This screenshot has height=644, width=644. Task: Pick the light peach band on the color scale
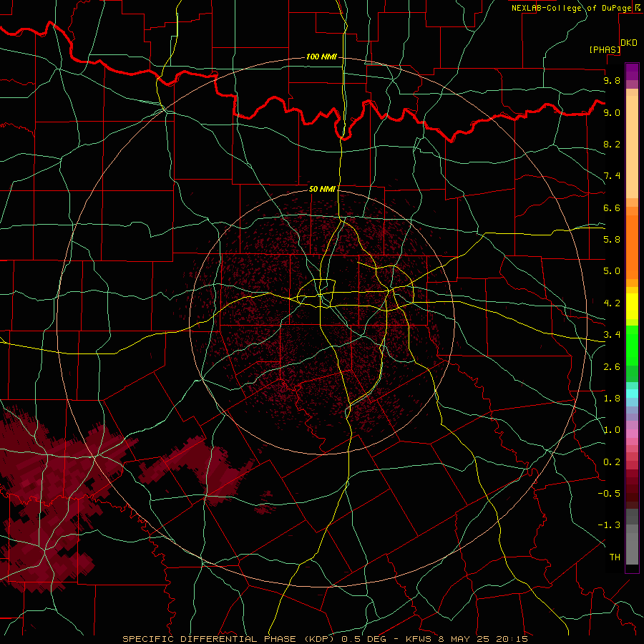tap(632, 147)
